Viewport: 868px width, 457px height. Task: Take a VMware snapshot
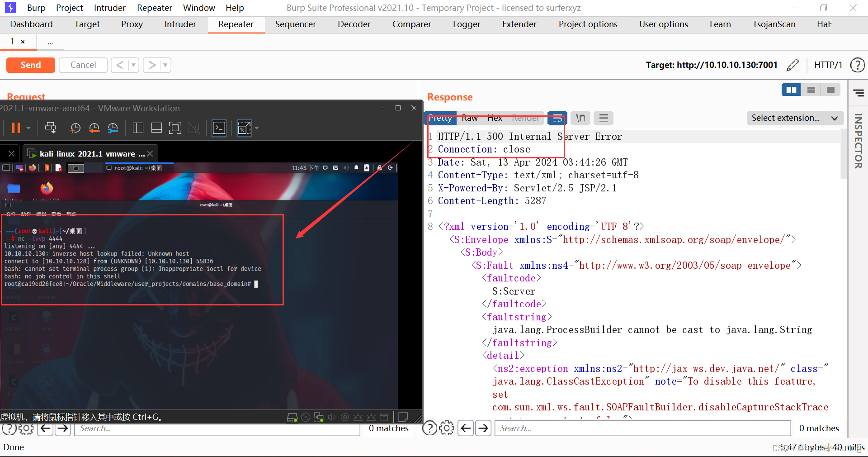click(x=75, y=129)
